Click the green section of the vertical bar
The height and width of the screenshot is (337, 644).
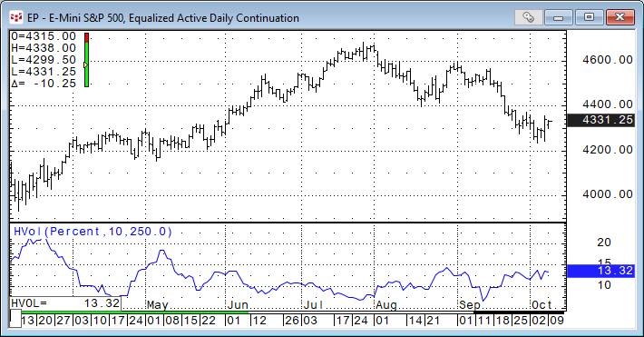click(x=87, y=64)
